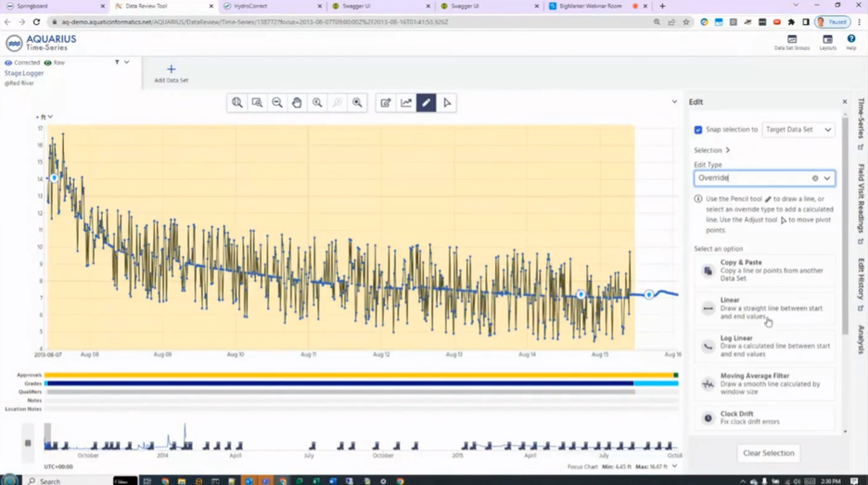Viewport: 868px width, 485px height.
Task: Click the zoom out magnifier tool
Action: (277, 102)
